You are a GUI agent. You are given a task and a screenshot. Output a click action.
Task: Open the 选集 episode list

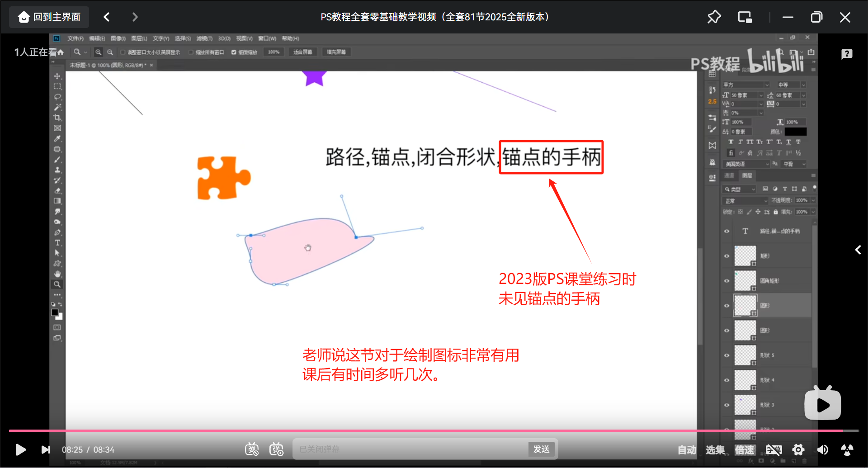(x=715, y=450)
